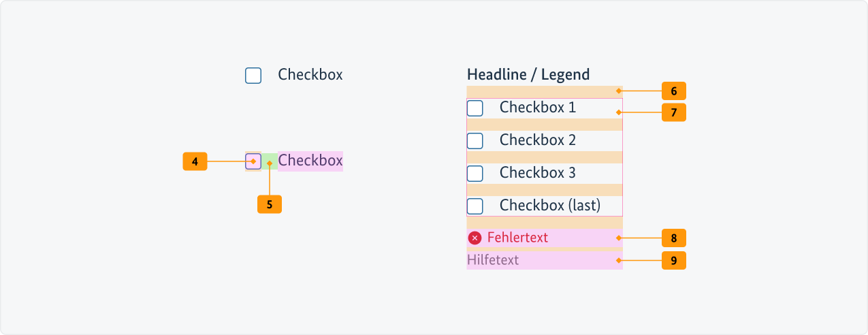
Task: Click the "Checkbox 1" label text
Action: 537,108
